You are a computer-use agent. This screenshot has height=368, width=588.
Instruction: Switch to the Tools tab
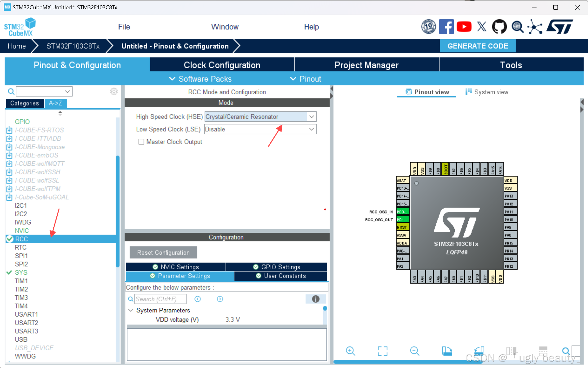point(511,65)
